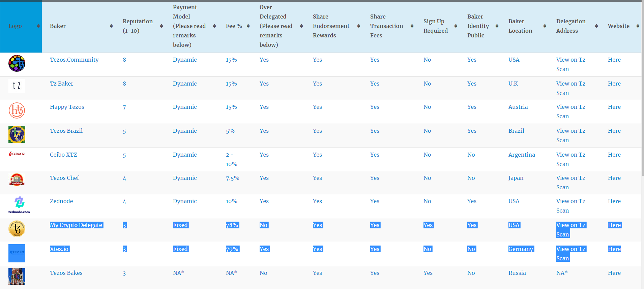Screen dimensions: 644x289
Task: Open the Here website link for Tezos Bakes
Action: pyautogui.click(x=614, y=273)
